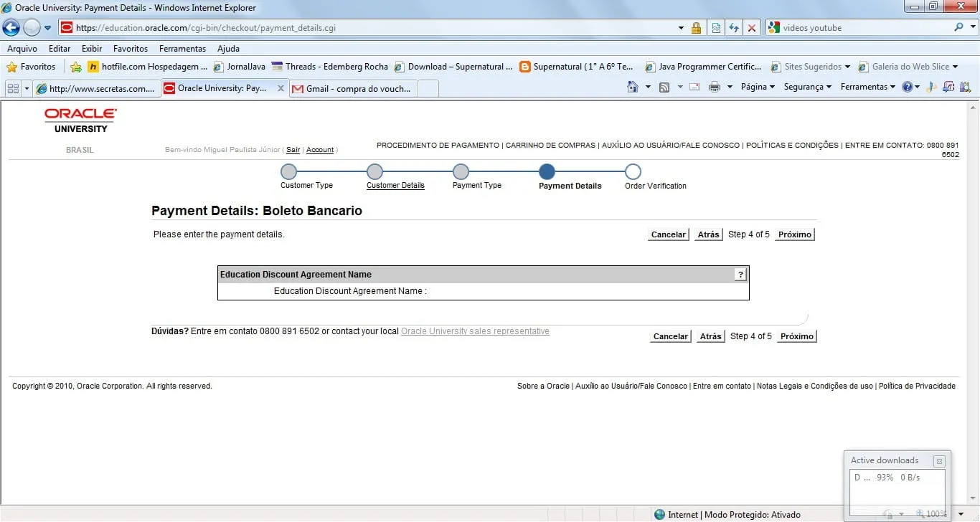Open the Threads - Edemberg Rocha bookmark
The width and height of the screenshot is (980, 522).
coord(329,67)
